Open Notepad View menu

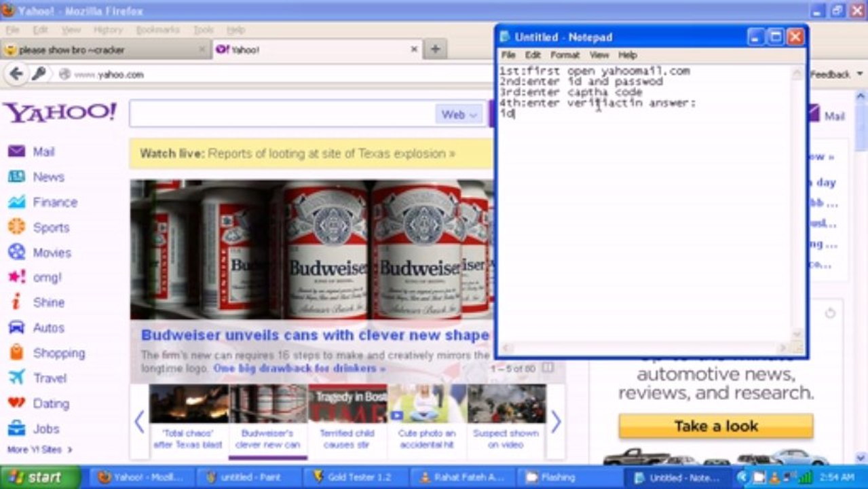(x=599, y=55)
